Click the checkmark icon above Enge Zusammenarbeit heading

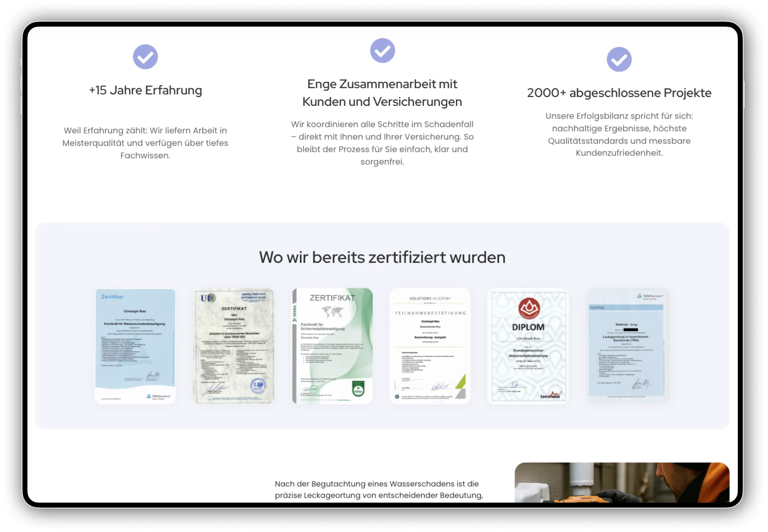click(382, 50)
